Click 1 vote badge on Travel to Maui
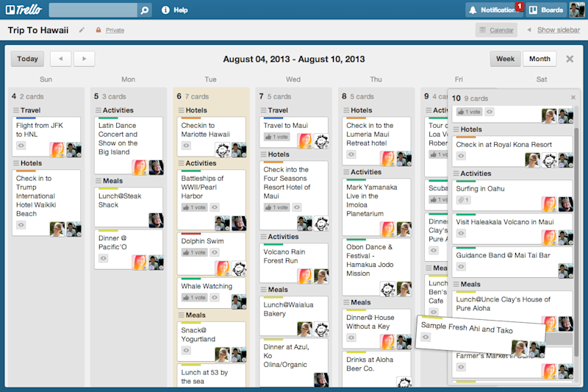The width and height of the screenshot is (588, 392). [276, 137]
